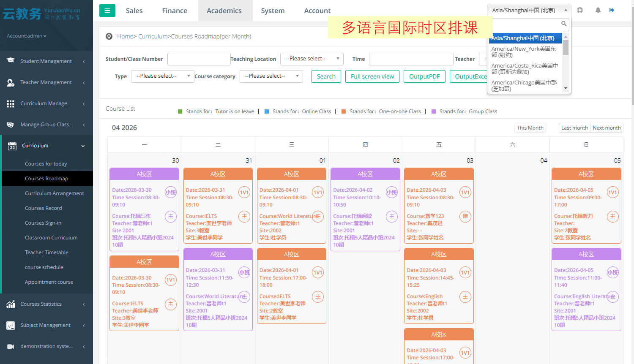Click the logout arrow icon
Screen dimensions: 634x364
click(x=612, y=10)
